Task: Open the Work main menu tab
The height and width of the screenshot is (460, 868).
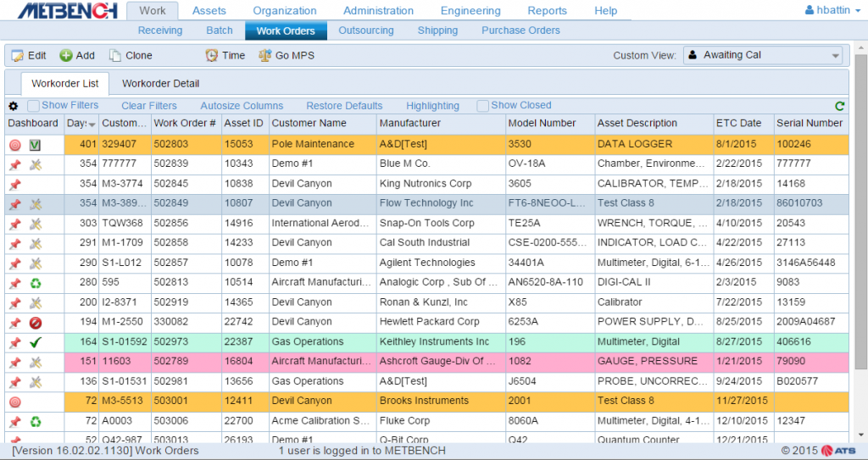Action: pos(153,10)
